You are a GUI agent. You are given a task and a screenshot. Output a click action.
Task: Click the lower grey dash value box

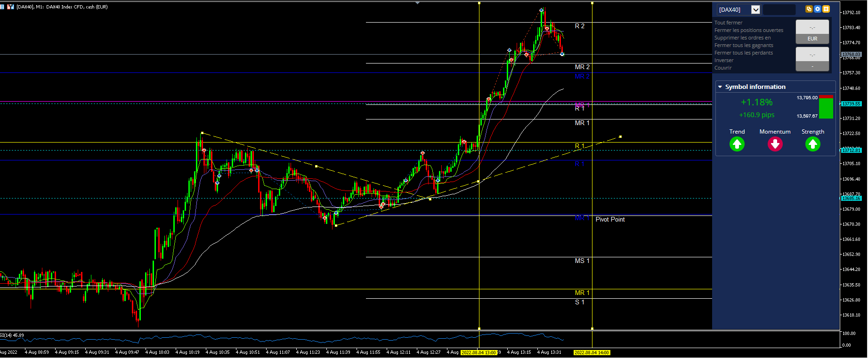(812, 59)
